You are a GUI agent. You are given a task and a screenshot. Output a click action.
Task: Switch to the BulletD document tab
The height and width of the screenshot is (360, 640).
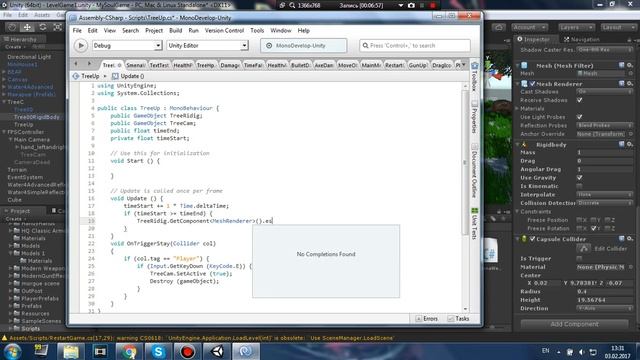300,65
